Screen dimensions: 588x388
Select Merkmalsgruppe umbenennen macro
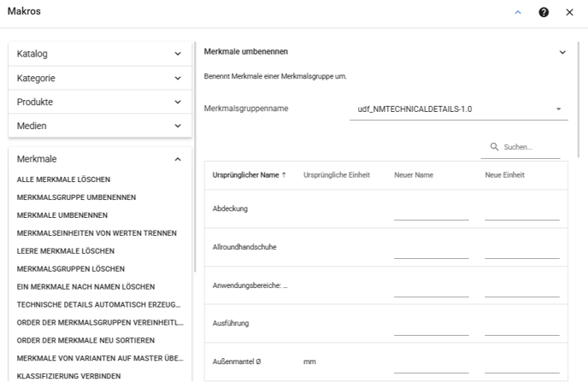pyautogui.click(x=76, y=197)
